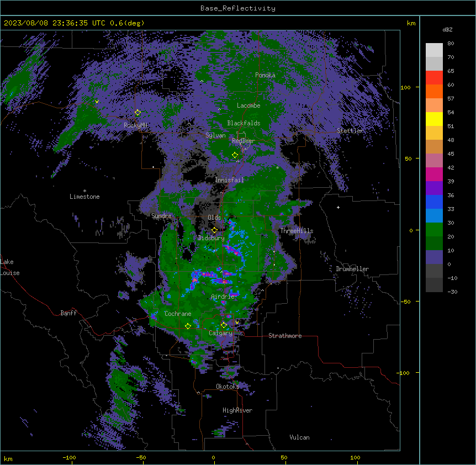Screen dimensions: 476x465
Task: Click the yellow diamond marker above Calgary
Action: tap(224, 325)
